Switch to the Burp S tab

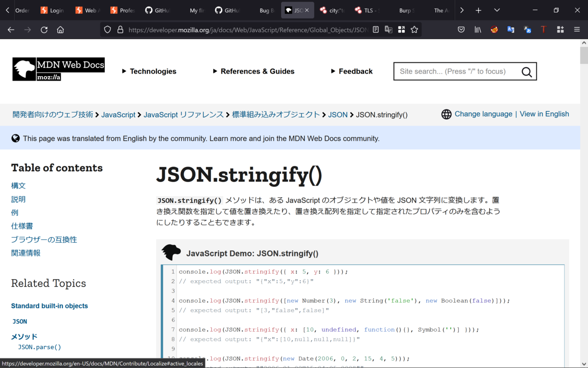(402, 10)
